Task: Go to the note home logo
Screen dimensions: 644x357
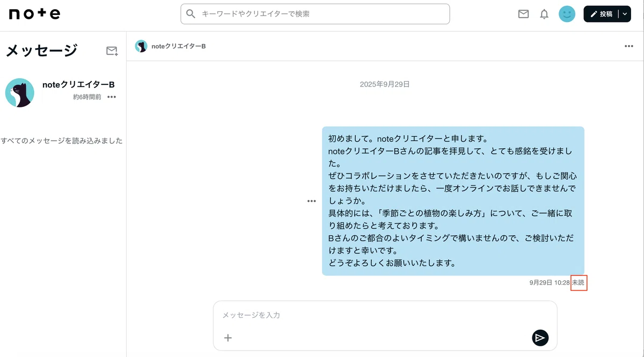Action: pos(35,14)
